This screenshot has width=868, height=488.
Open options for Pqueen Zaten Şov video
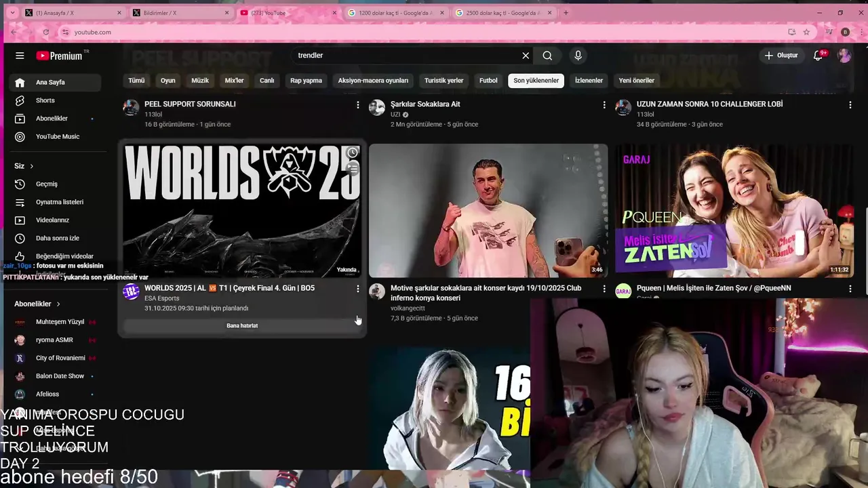click(x=850, y=289)
